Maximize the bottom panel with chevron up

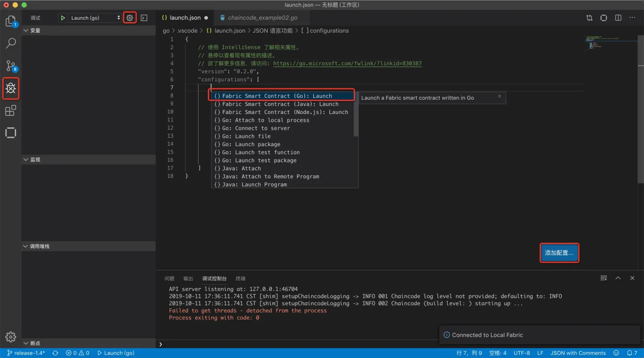pos(618,278)
